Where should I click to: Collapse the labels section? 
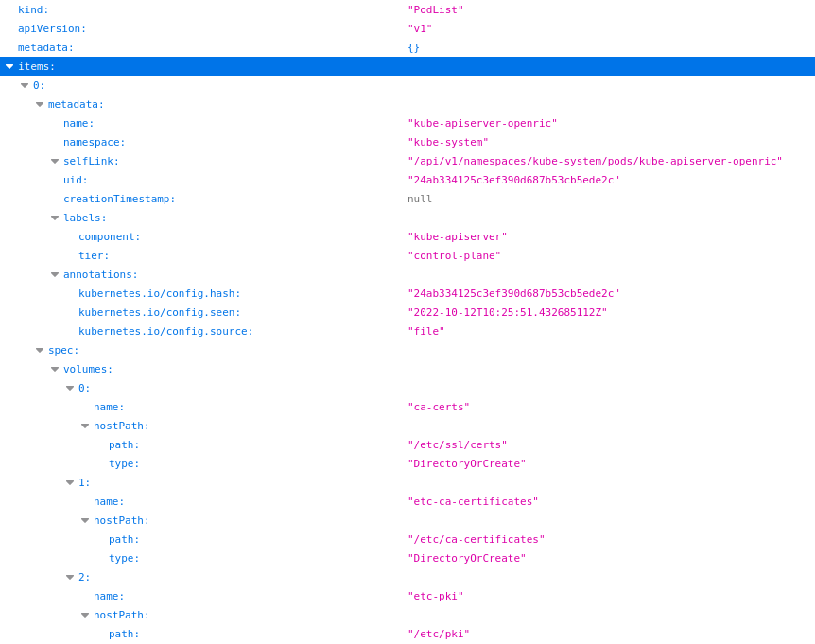click(55, 218)
